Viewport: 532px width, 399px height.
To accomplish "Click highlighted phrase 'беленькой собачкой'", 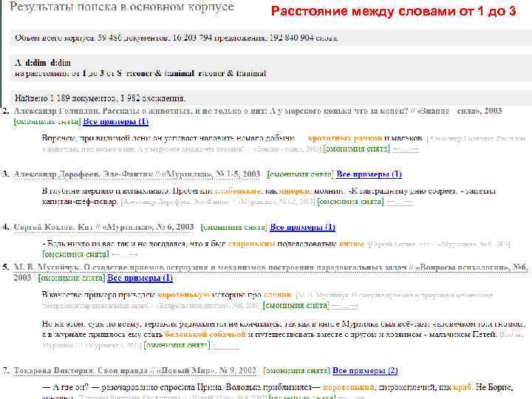I will [205, 335].
